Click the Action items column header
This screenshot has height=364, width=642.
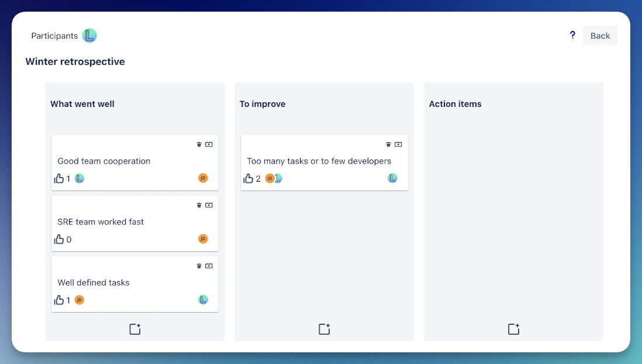(455, 104)
